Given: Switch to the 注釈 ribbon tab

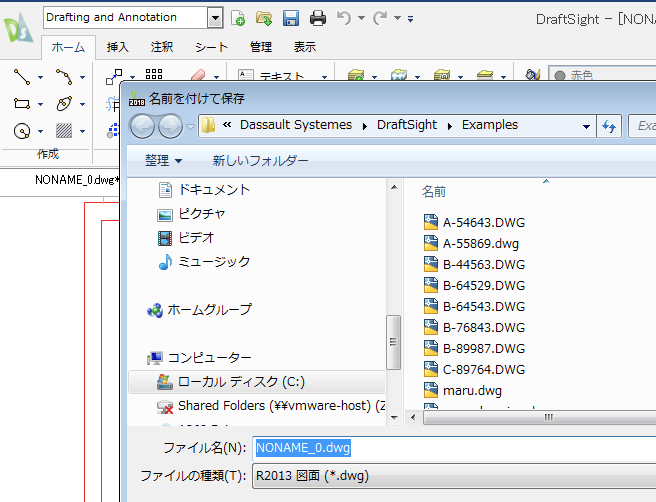Looking at the screenshot, I should coord(162,47).
